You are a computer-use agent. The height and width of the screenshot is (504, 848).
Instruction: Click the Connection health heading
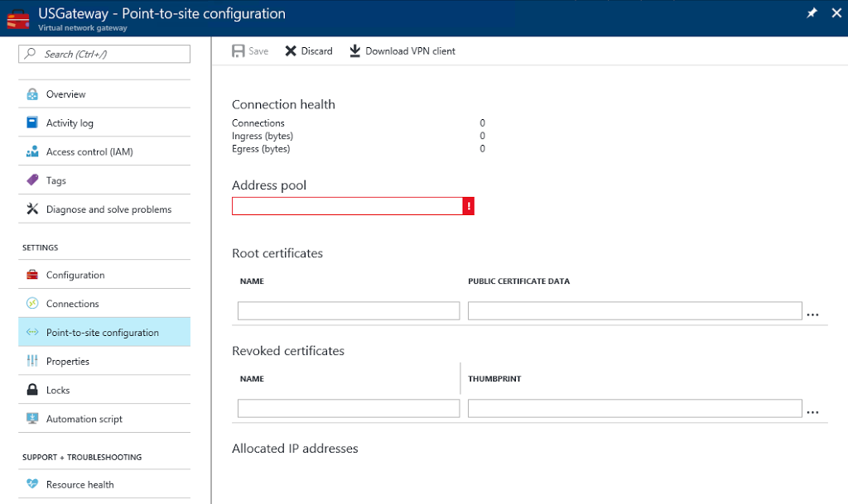[283, 104]
